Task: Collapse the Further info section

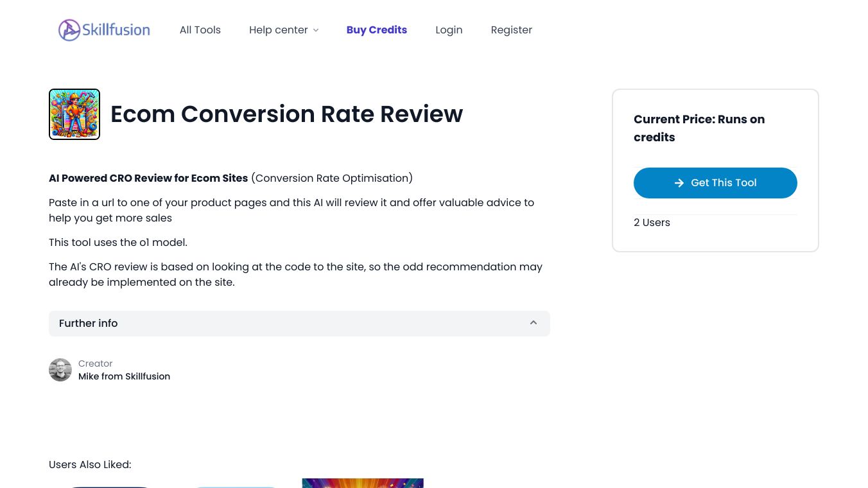Action: tap(299, 324)
